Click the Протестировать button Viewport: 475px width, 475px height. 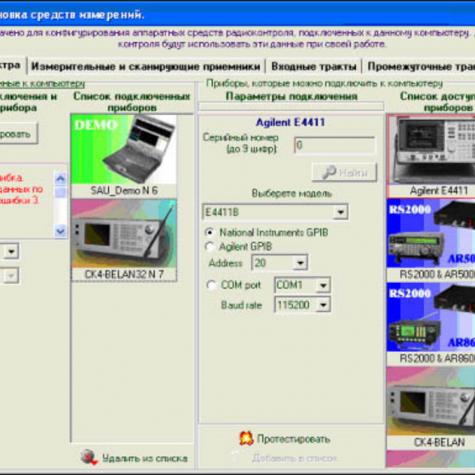click(285, 439)
